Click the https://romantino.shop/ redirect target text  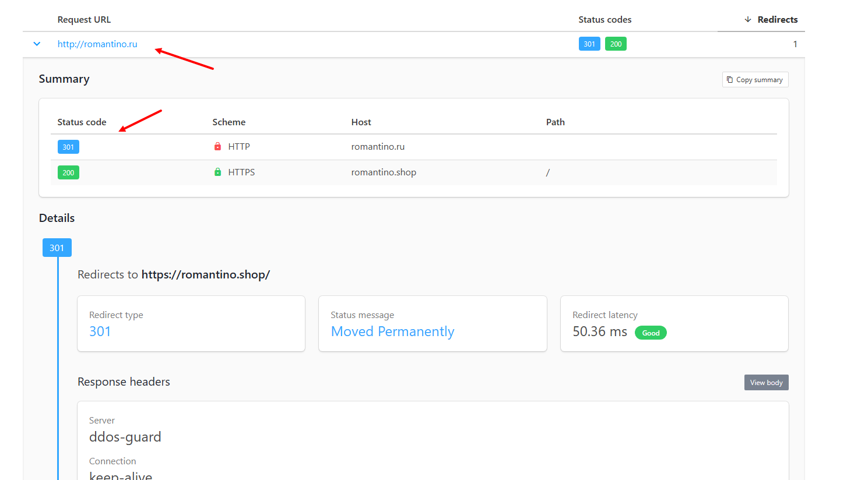tap(205, 275)
